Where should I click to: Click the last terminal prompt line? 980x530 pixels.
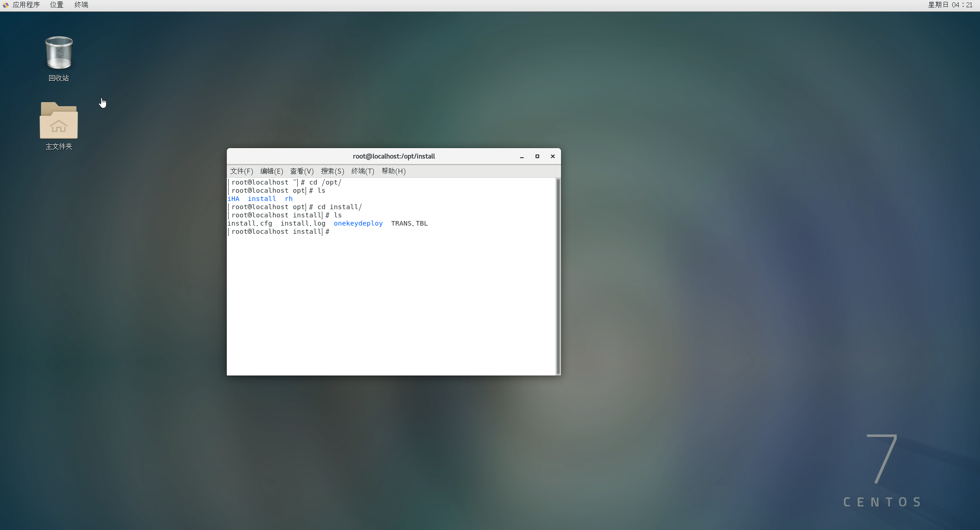278,232
